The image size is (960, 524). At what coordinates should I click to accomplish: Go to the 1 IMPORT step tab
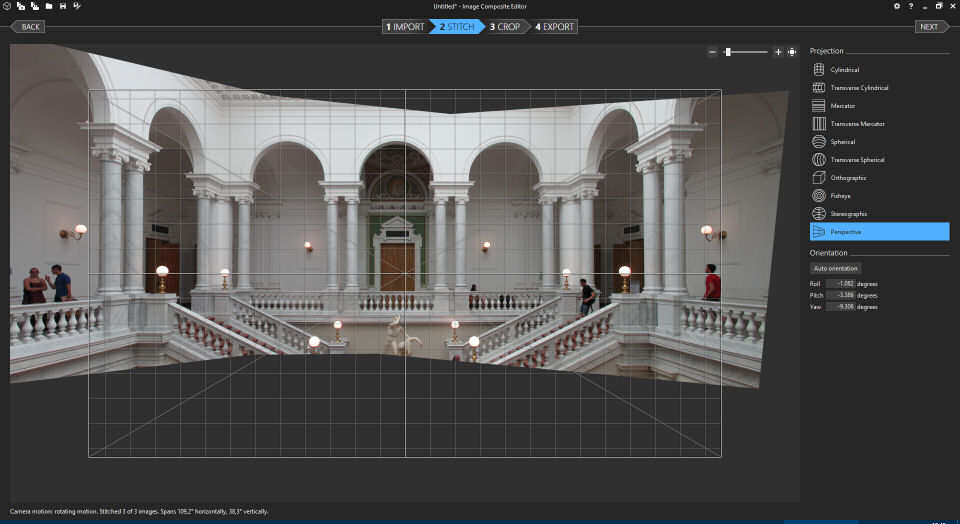click(405, 27)
